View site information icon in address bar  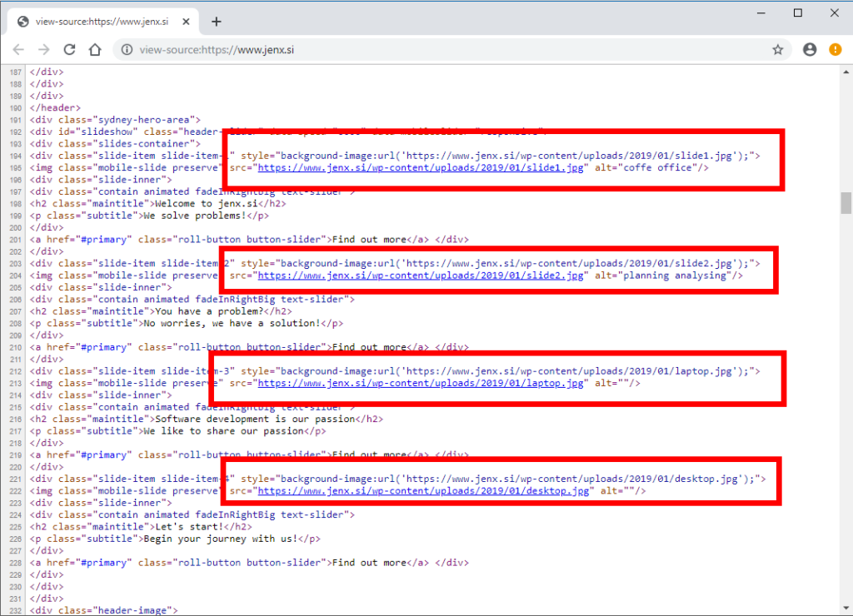(x=127, y=49)
